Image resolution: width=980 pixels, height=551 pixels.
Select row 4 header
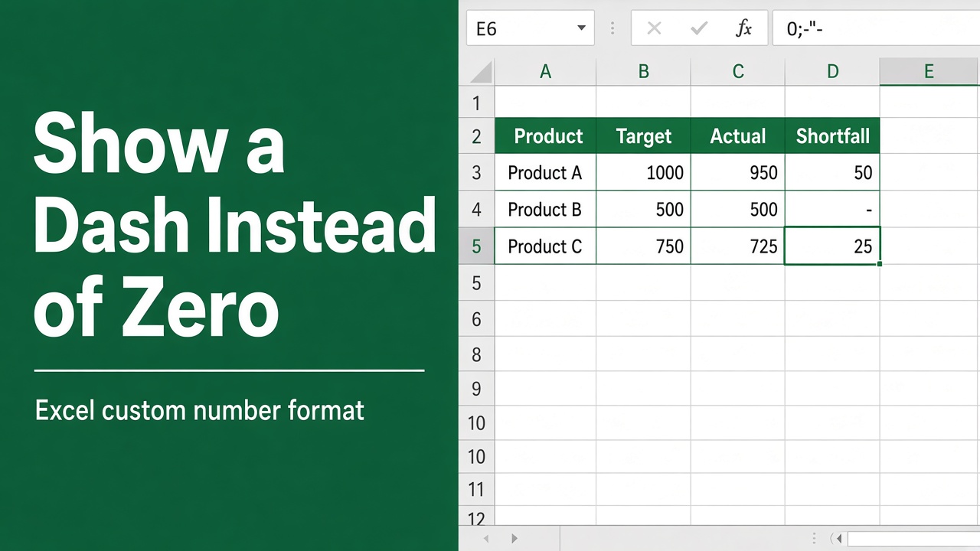pyautogui.click(x=477, y=210)
